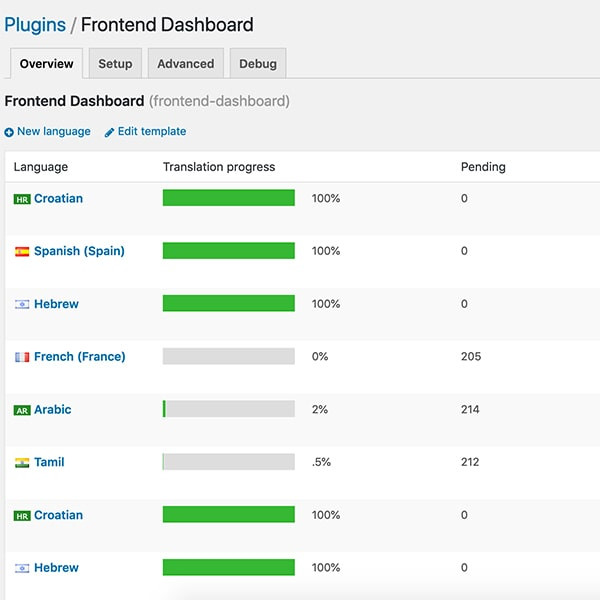Viewport: 600px width, 600px height.
Task: Click the Pending column header
Action: [x=483, y=167]
